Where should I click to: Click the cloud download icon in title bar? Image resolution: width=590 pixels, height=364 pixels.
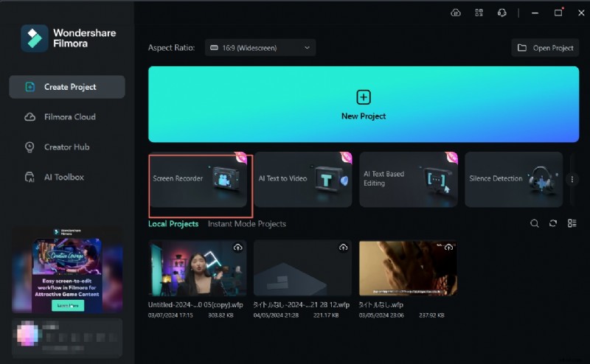[x=456, y=13]
